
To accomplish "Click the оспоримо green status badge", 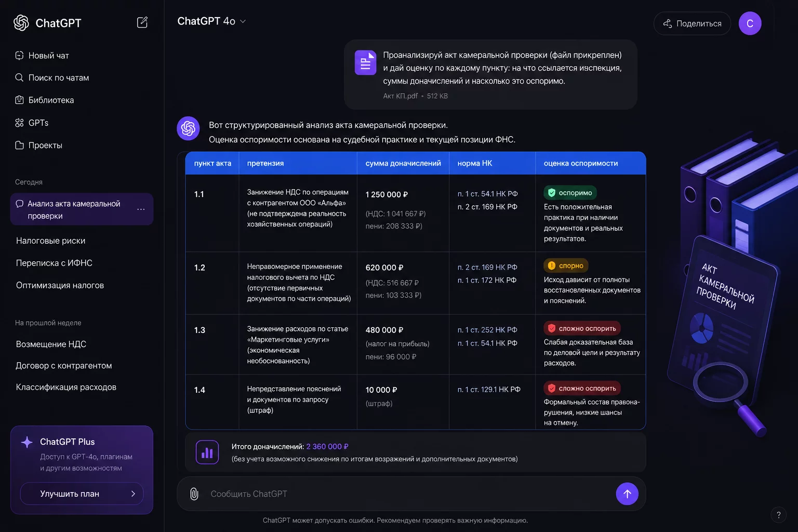I will (x=570, y=193).
